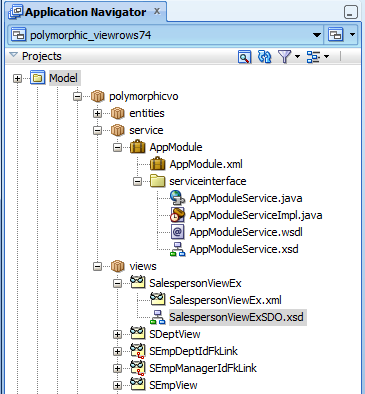The image size is (365, 394).
Task: Click the Navigator Display Options icon
Action: click(x=313, y=57)
